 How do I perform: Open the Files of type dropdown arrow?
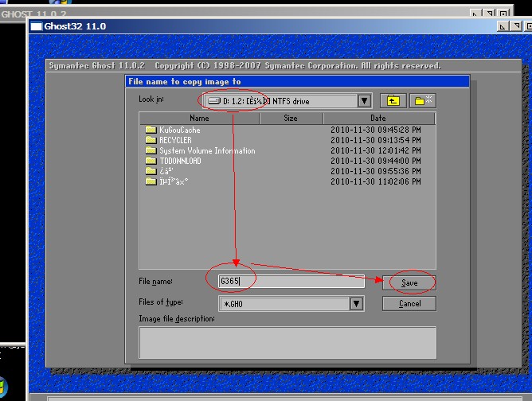(x=357, y=304)
